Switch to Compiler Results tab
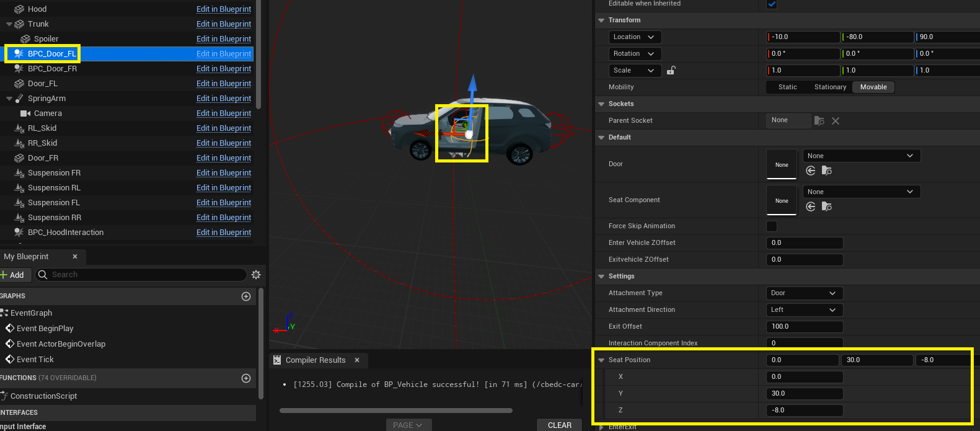This screenshot has width=980, height=431. 315,360
